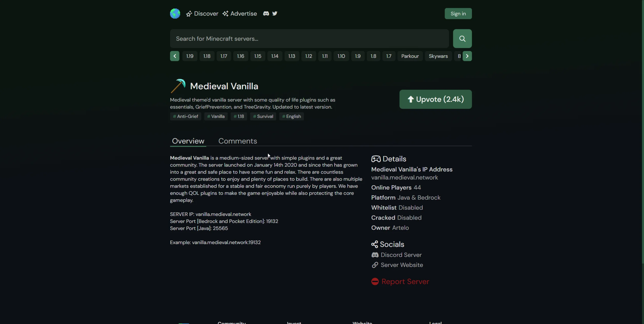Click the Medieval Vanilla pickaxe icon

point(178,86)
